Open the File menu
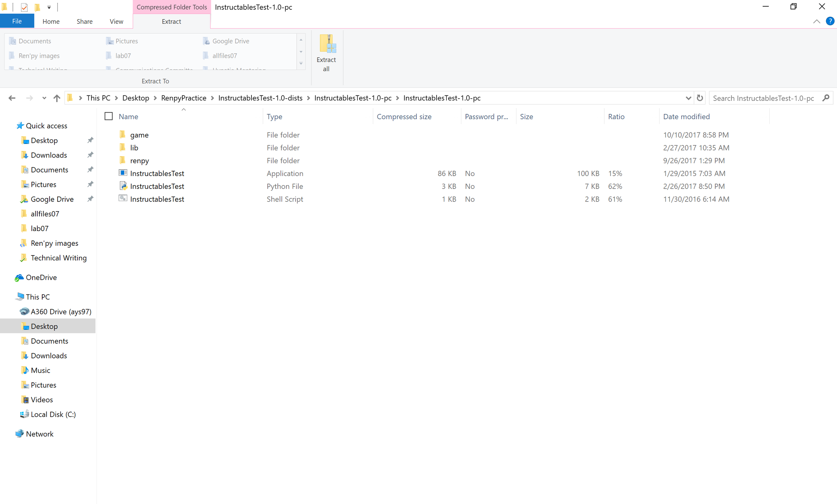Screen dimensions: 837x504 click(17, 21)
